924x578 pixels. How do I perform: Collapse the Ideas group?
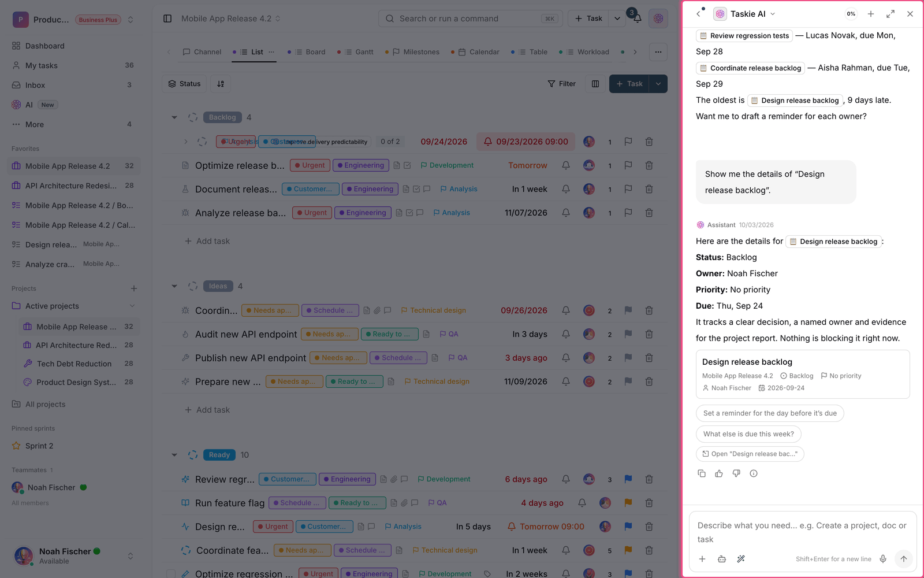[x=174, y=286]
